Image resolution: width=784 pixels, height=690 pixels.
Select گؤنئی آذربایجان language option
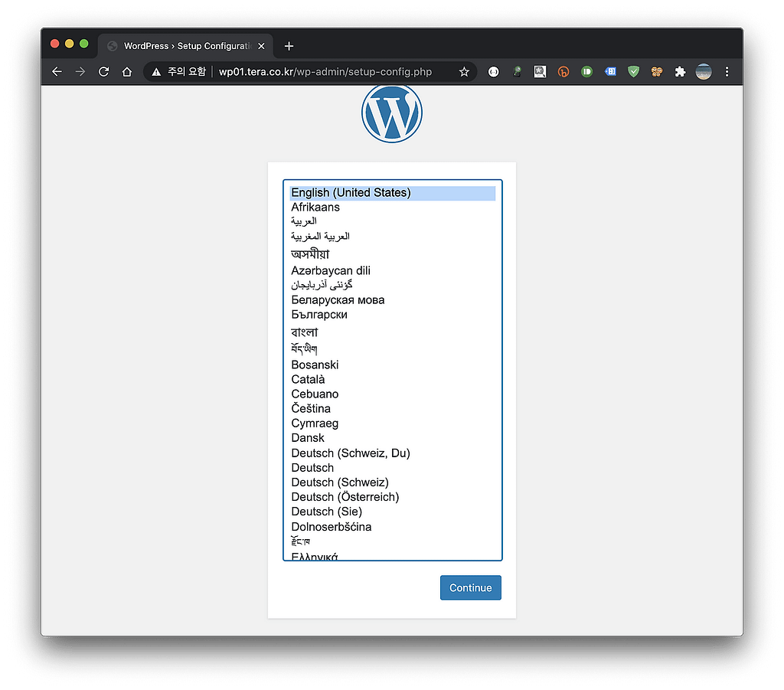[393, 285]
